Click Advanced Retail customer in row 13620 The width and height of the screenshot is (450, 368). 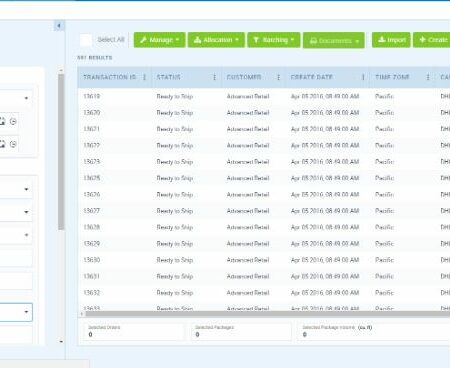(248, 113)
